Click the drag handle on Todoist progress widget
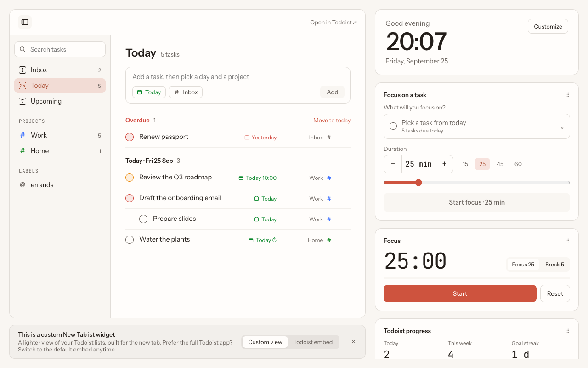Viewport: 588px width, 368px height. click(568, 331)
